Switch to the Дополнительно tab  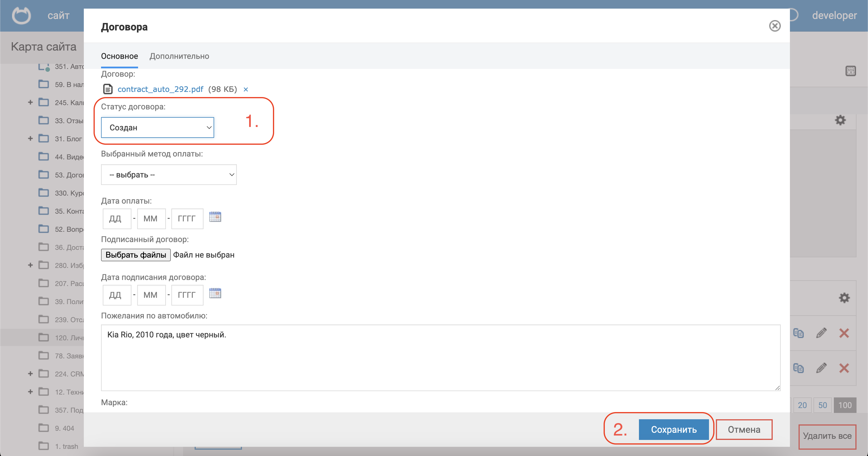click(179, 56)
